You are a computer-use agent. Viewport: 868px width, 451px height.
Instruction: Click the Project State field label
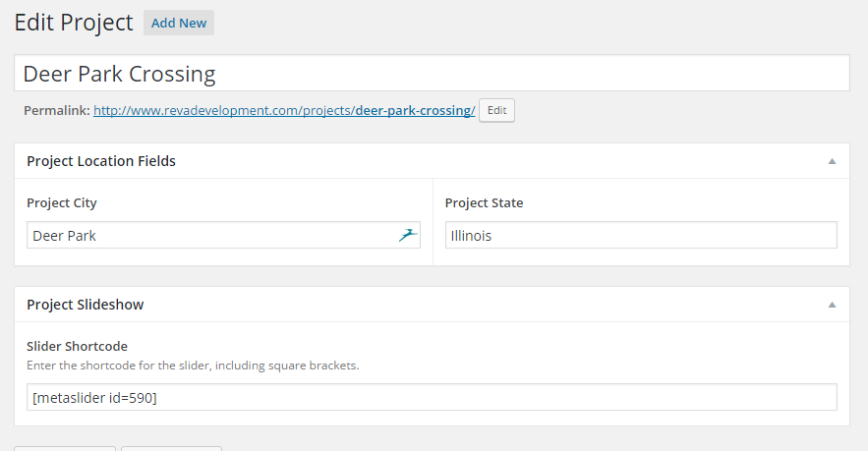484,203
